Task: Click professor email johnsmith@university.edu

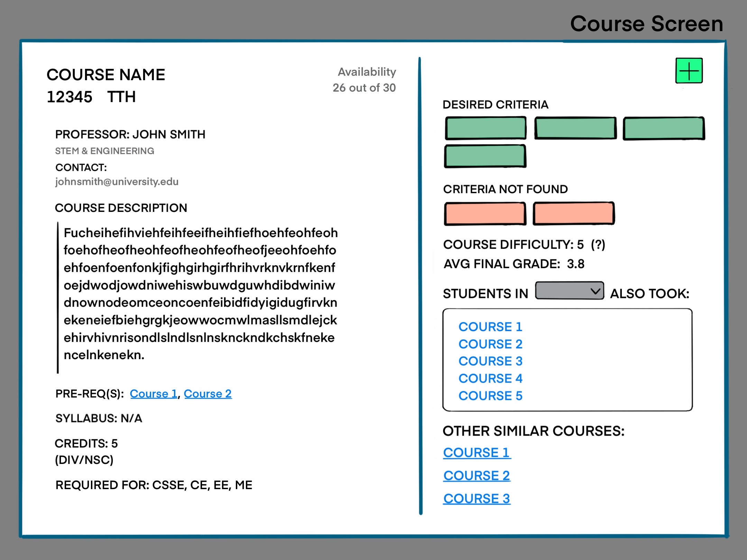Action: [117, 182]
